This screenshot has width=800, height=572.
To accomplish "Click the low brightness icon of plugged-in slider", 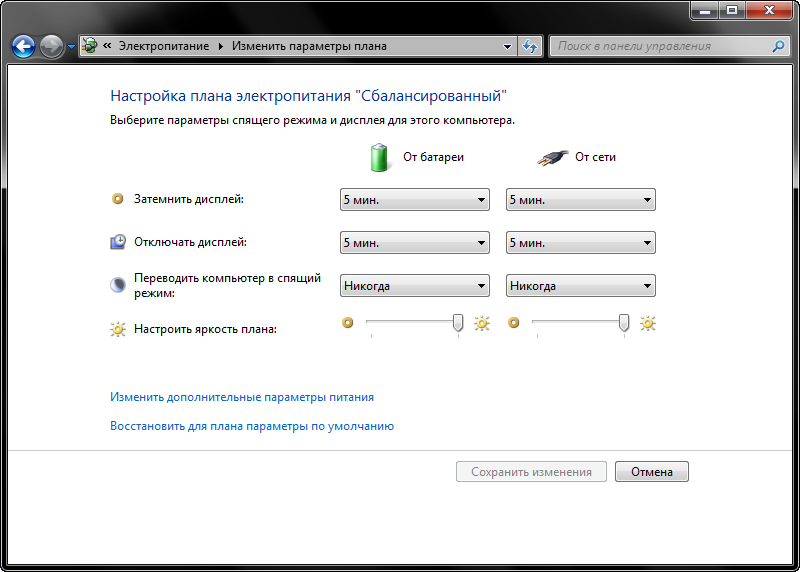I will [514, 322].
